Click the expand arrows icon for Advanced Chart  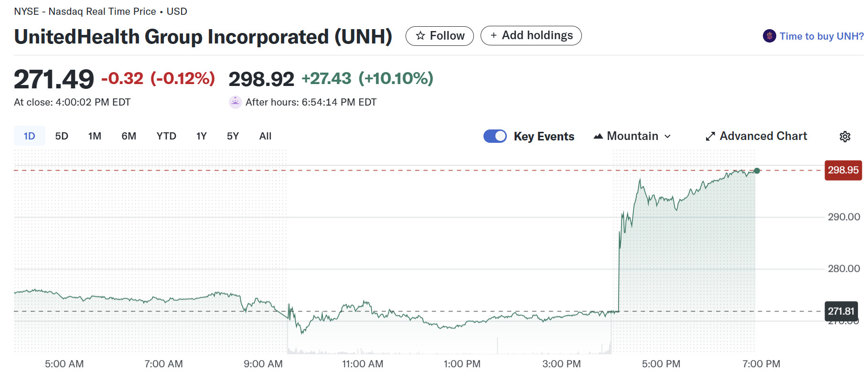[x=710, y=137]
